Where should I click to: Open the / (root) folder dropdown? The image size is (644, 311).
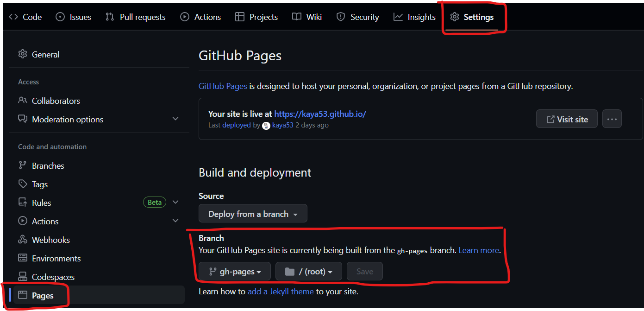pyautogui.click(x=308, y=271)
